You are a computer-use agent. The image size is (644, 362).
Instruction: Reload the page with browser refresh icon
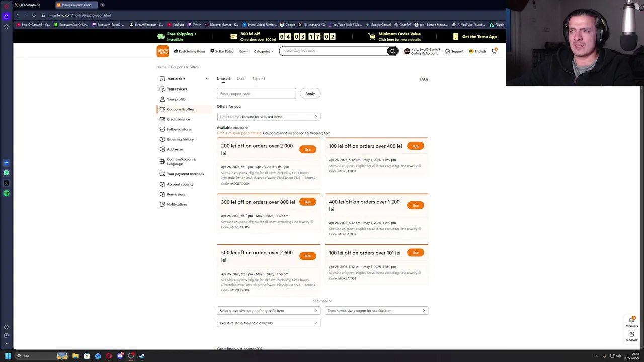34,15
